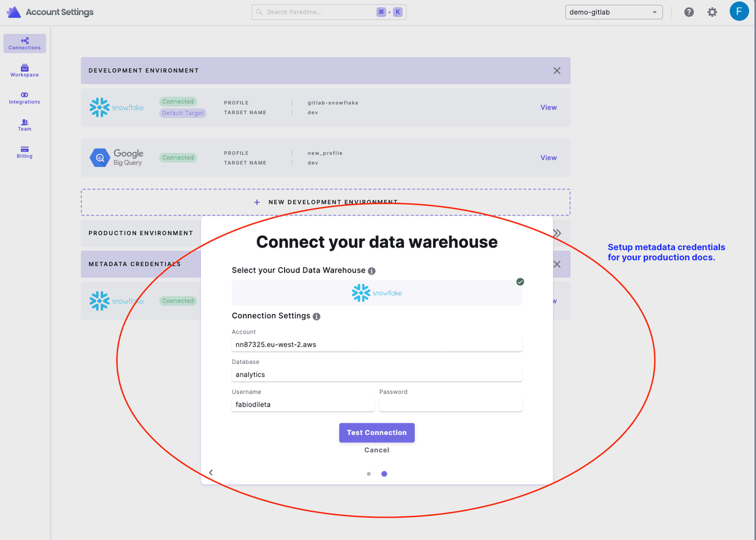Viewport: 756px width, 540px height.
Task: Open the user avatar F menu
Action: (739, 11)
